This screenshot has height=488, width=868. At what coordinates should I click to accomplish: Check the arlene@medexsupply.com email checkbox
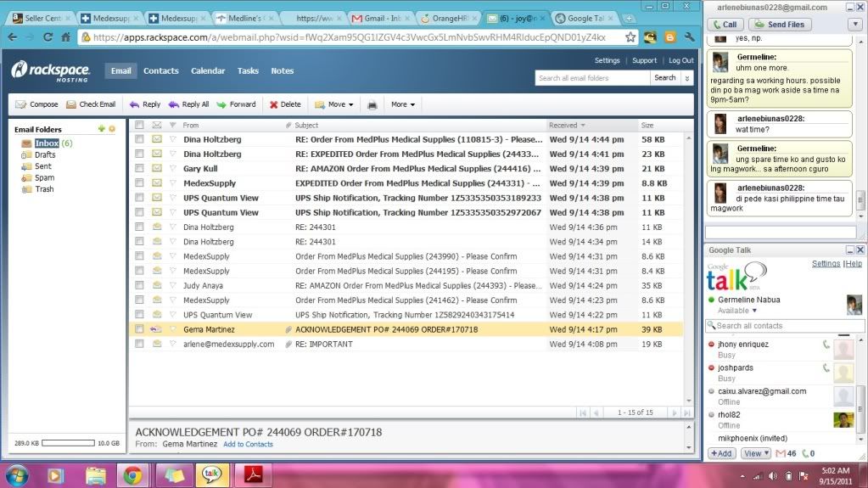click(x=139, y=344)
